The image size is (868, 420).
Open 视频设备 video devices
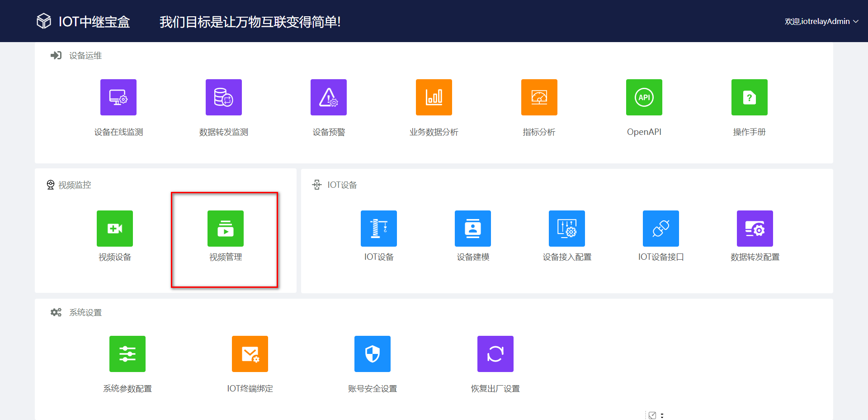pyautogui.click(x=114, y=229)
